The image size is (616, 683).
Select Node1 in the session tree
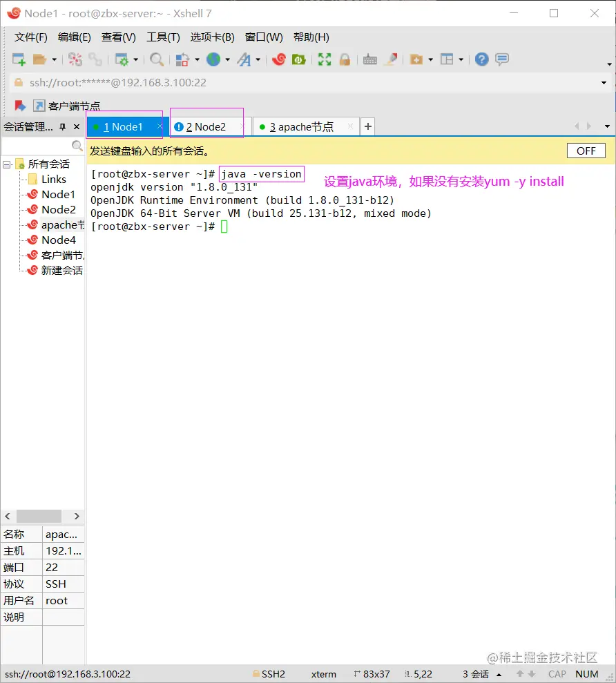tap(59, 194)
